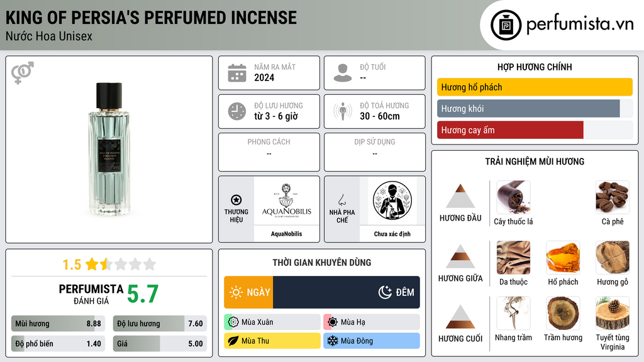Choose the Mùa Thu season tag
Viewport: 644px width, 362px height.
[x=272, y=341]
